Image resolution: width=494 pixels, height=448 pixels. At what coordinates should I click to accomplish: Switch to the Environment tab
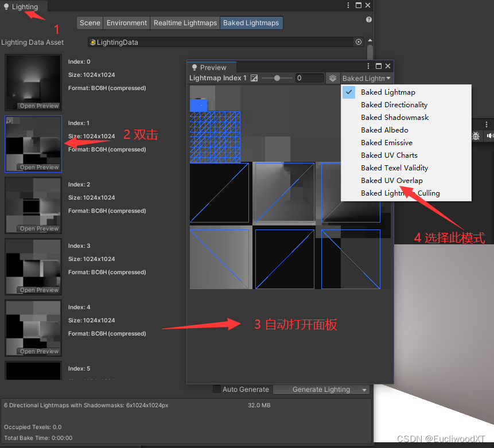[x=127, y=23]
